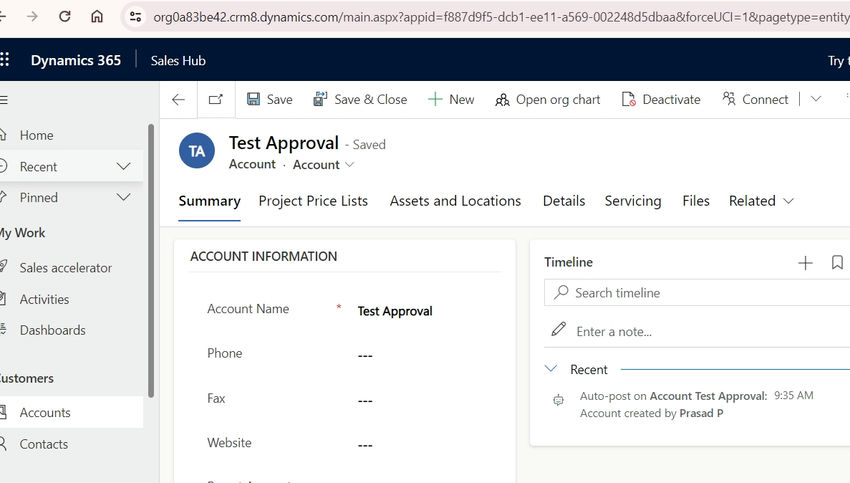Click the sidebar vertical scrollbar
The width and height of the screenshot is (850, 483).
[x=151, y=260]
